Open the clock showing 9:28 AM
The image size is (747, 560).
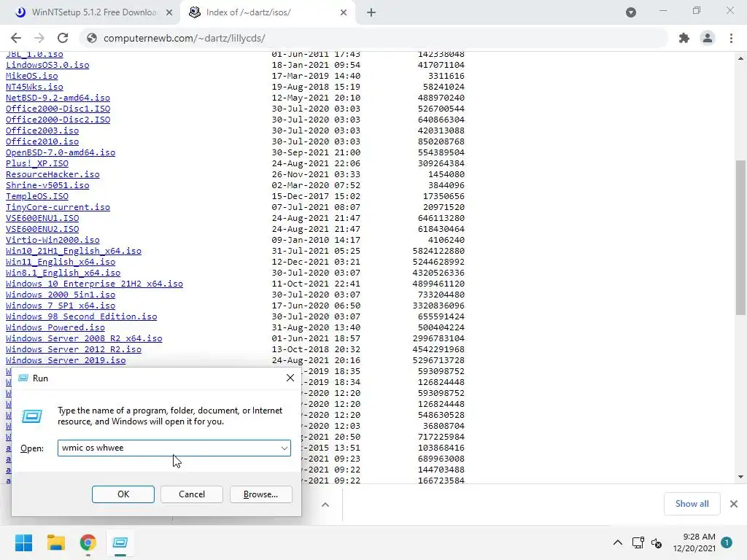point(694,542)
